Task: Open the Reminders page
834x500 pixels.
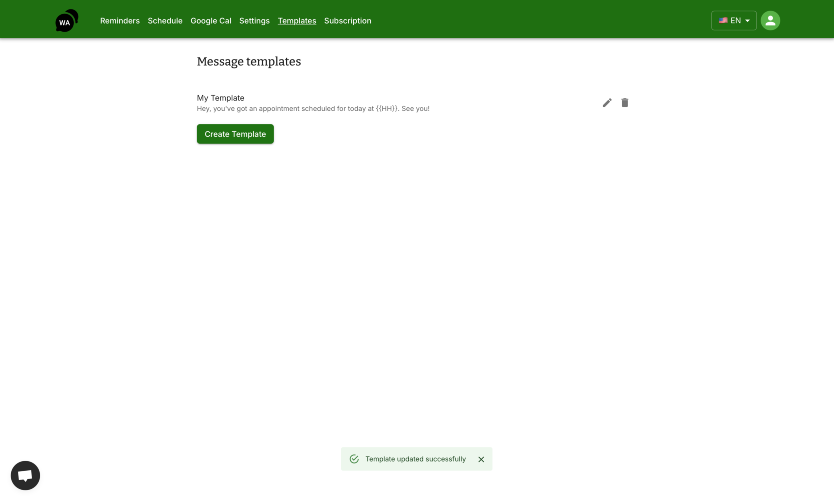Action: pyautogui.click(x=120, y=21)
